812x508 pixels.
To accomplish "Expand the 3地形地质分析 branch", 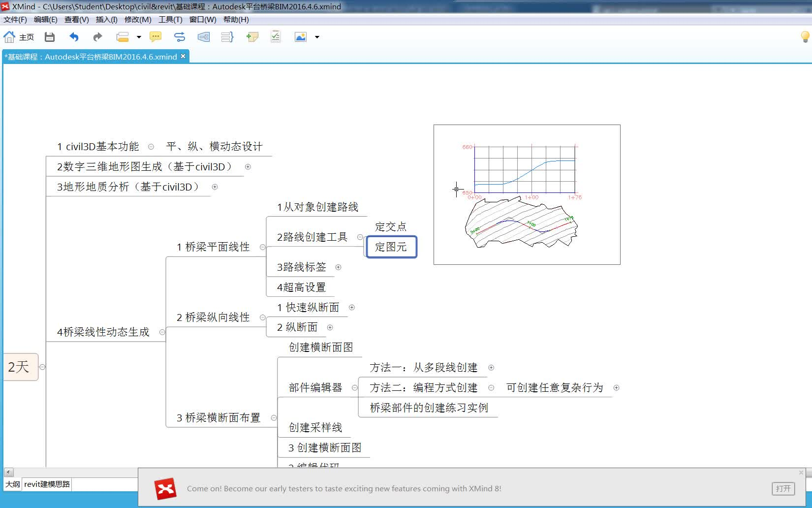I will point(215,187).
